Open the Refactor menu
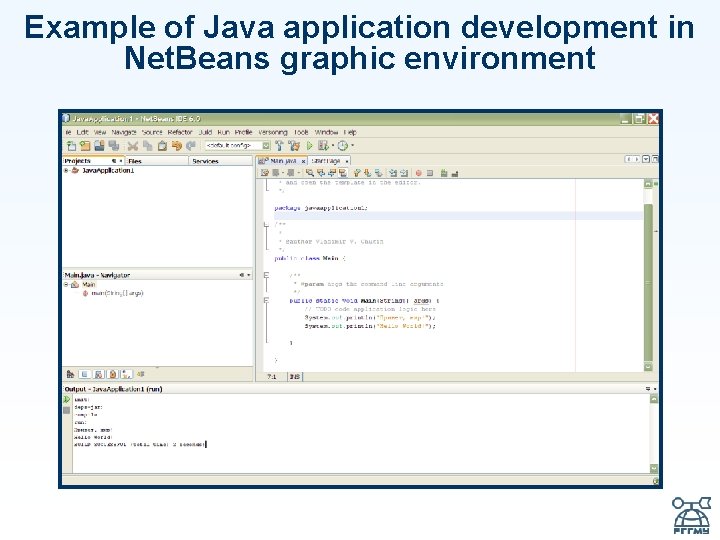 (180, 132)
